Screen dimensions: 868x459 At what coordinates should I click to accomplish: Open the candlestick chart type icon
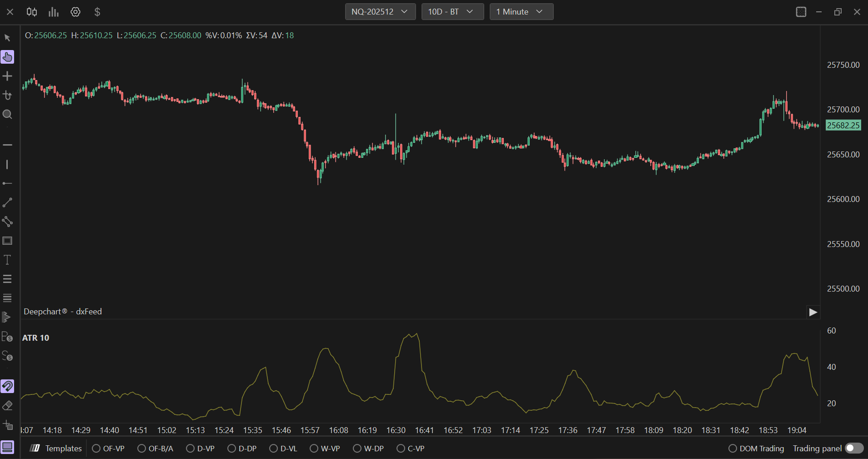coord(32,12)
